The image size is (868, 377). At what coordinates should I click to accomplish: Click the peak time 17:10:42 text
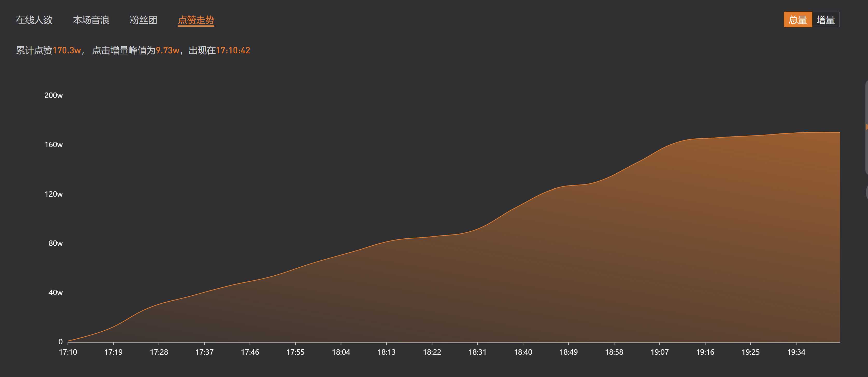233,51
